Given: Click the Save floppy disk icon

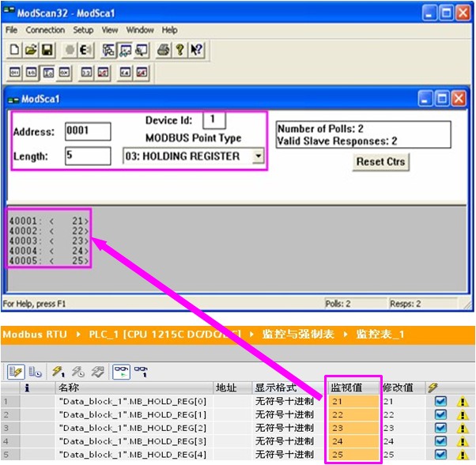Looking at the screenshot, I should click(47, 50).
